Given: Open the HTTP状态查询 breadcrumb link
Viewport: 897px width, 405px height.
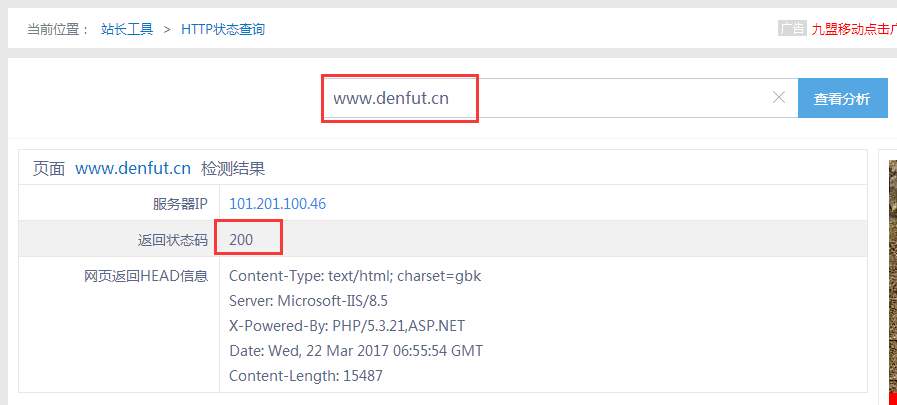Looking at the screenshot, I should [x=223, y=29].
